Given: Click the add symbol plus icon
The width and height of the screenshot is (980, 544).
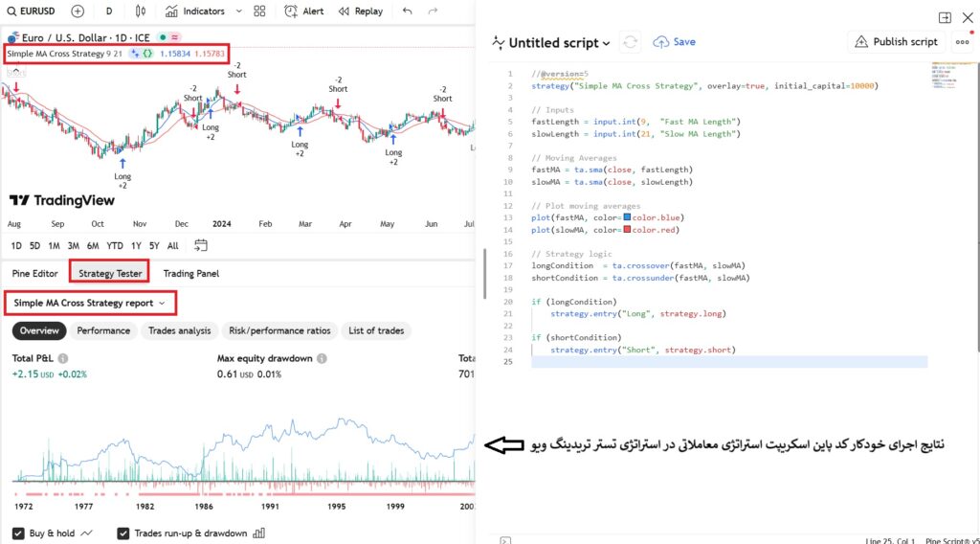Looking at the screenshot, I should [78, 11].
